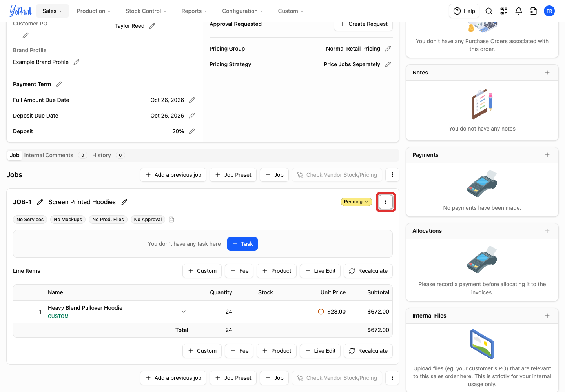Edit Full Amount Due Date pencil
565x392 pixels.
click(192, 100)
